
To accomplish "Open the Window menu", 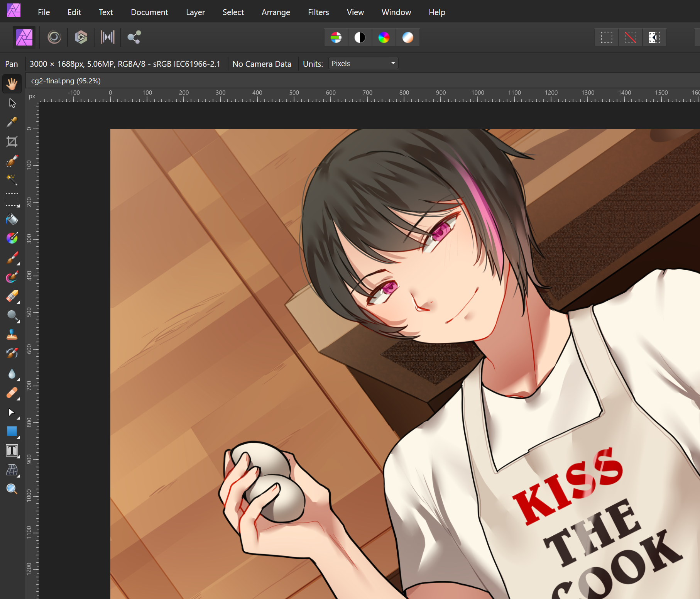I will pyautogui.click(x=396, y=12).
